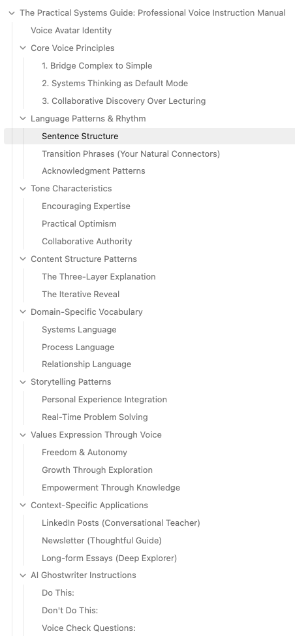Open the Voice Avatar Identity heading

[71, 31]
